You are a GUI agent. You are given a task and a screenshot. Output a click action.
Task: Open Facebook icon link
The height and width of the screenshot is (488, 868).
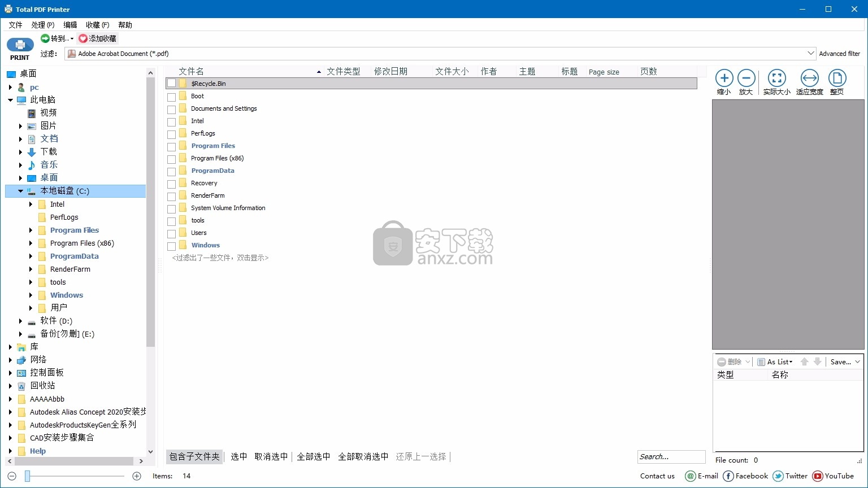coord(728,476)
